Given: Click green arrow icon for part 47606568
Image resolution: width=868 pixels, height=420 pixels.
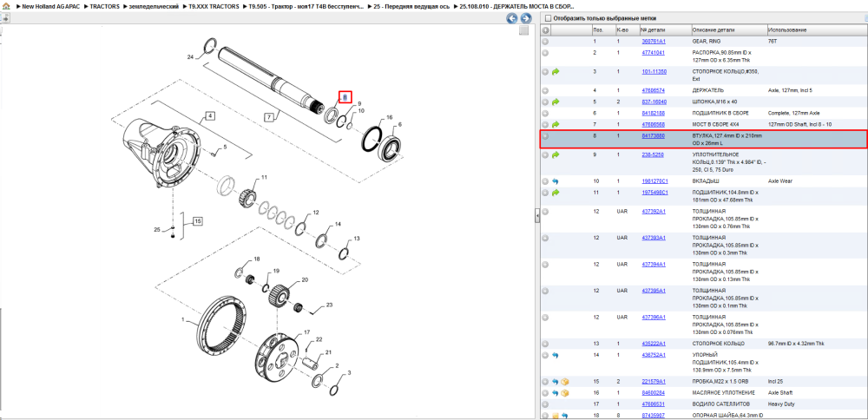Looking at the screenshot, I should 556,124.
